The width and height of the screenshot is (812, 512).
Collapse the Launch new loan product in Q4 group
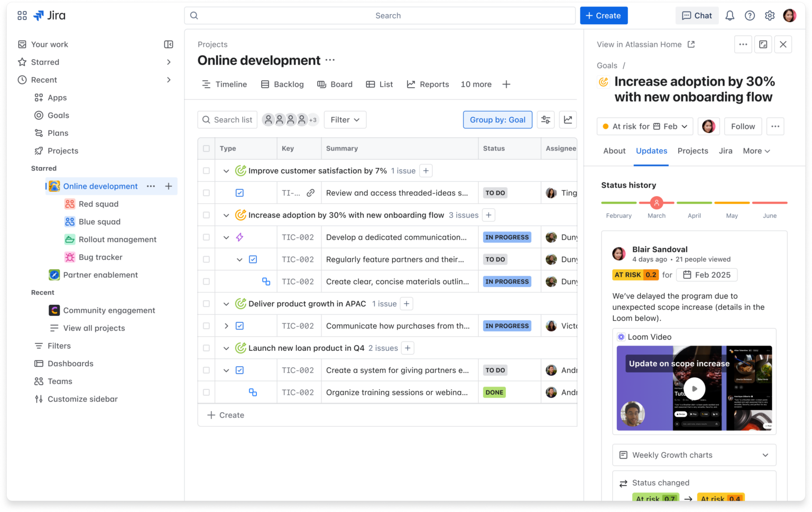click(x=226, y=348)
